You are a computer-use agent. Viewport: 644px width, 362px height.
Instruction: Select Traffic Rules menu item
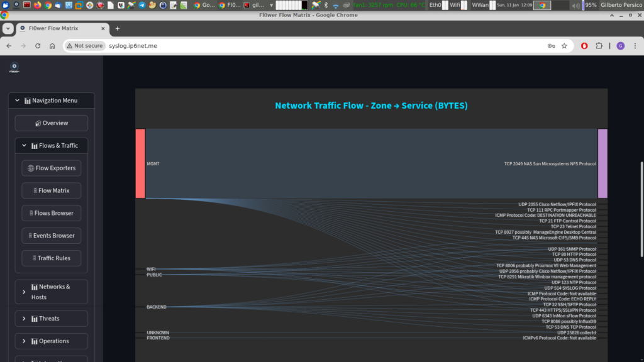pyautogui.click(x=52, y=258)
